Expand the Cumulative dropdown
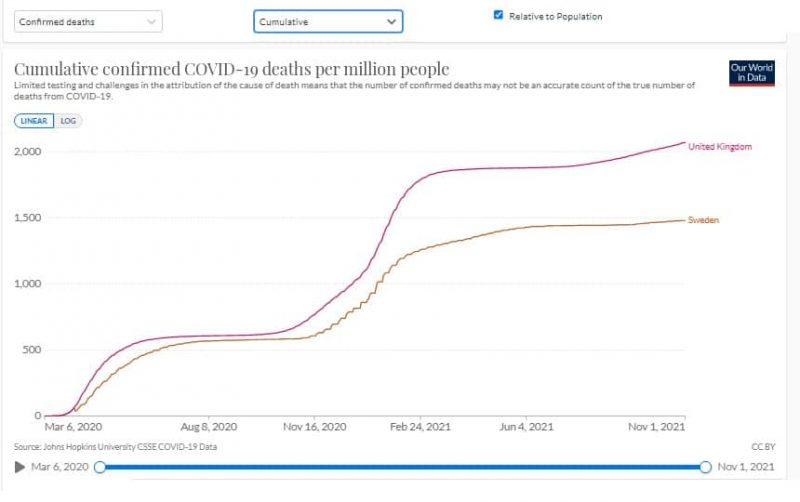This screenshot has width=800, height=502. 327,21
